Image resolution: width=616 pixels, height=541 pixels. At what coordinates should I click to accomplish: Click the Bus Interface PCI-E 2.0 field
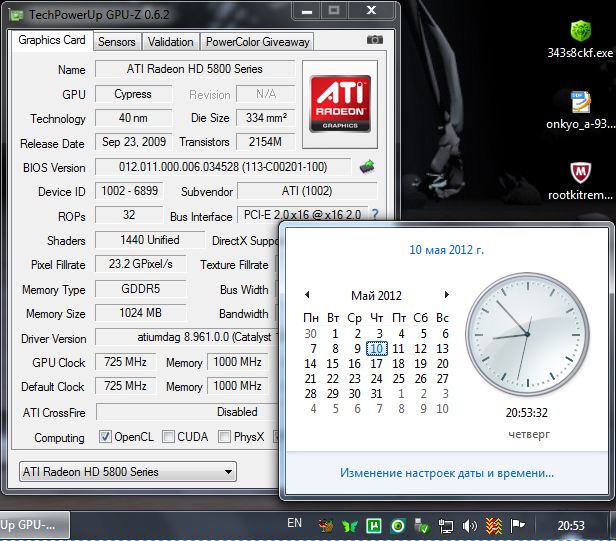(x=302, y=215)
